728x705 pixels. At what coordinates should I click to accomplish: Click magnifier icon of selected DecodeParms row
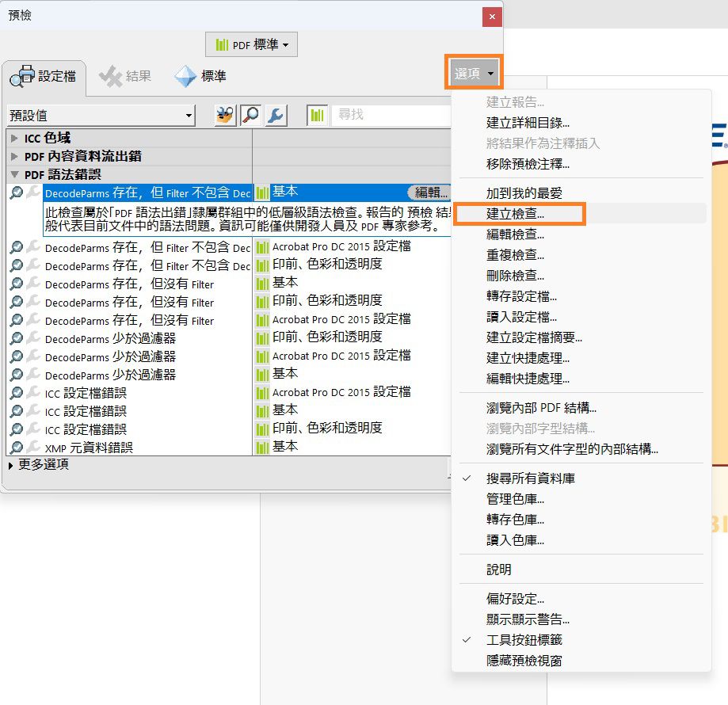pos(17,192)
